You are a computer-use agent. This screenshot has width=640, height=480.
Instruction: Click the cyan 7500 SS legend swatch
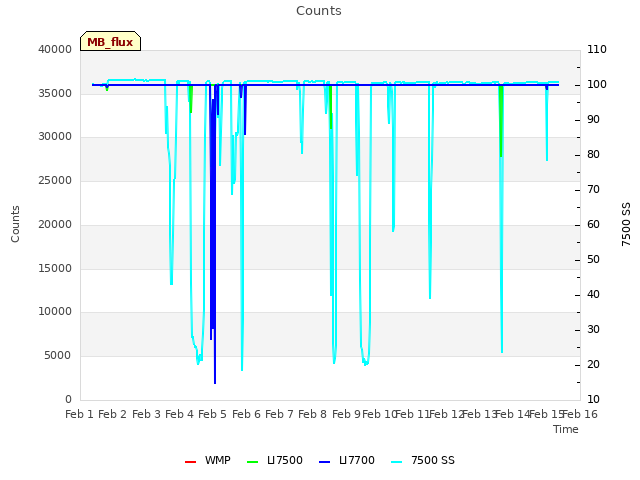coord(397,462)
